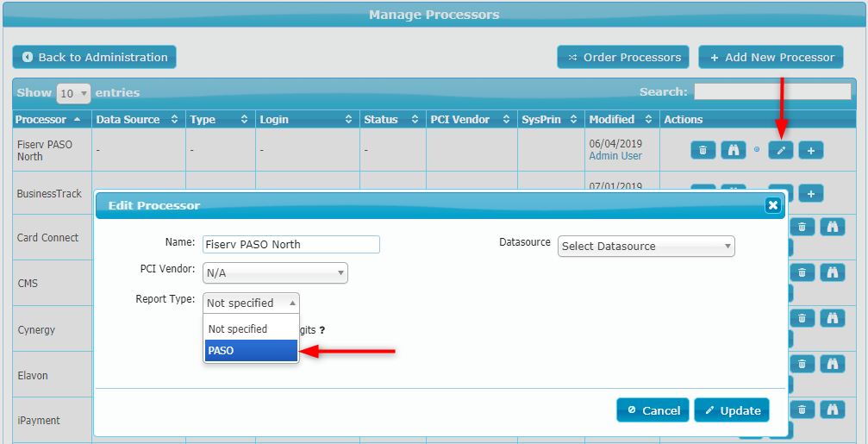Sort table by Modified column
Screen dimensions: 868x444
point(622,120)
